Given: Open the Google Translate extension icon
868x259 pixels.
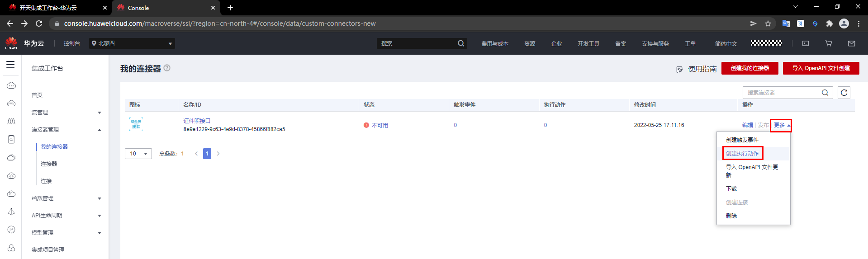Looking at the screenshot, I should coord(786,24).
